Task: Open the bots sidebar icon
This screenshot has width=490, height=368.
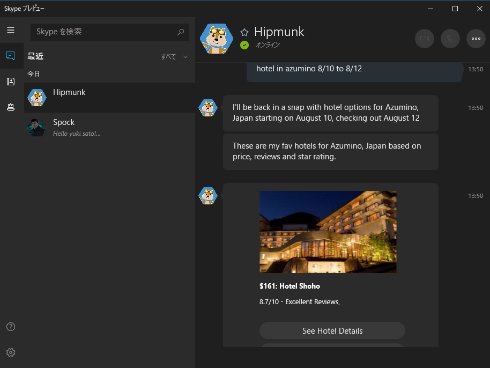Action: click(11, 107)
